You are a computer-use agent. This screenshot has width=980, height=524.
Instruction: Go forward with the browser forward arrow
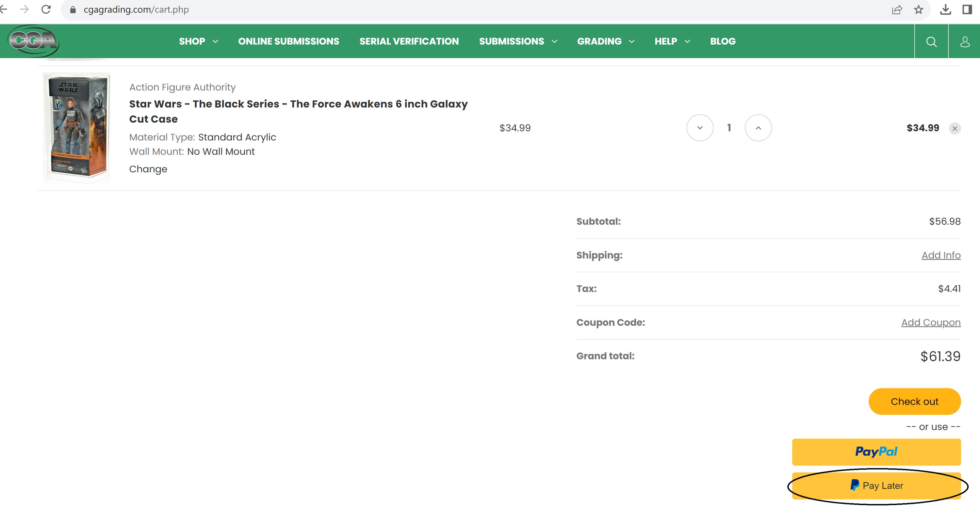tap(24, 9)
